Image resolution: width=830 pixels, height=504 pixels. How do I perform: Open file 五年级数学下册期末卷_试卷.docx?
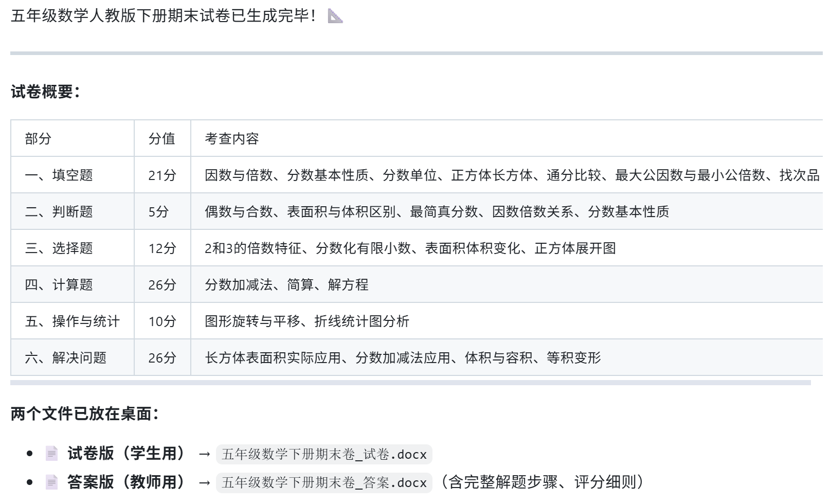(x=324, y=455)
